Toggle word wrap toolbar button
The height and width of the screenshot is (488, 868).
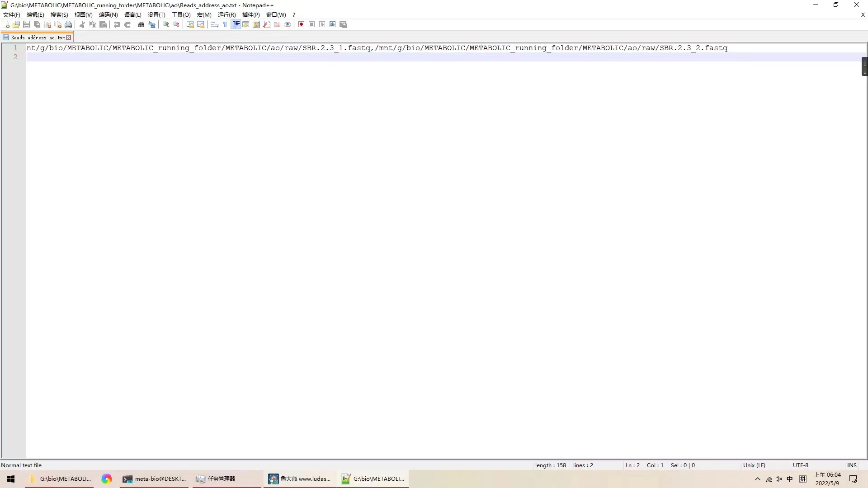[x=215, y=24]
